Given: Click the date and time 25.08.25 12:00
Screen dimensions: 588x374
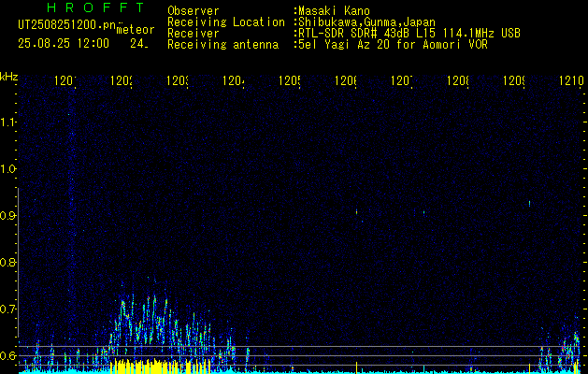Looking at the screenshot, I should tap(64, 44).
